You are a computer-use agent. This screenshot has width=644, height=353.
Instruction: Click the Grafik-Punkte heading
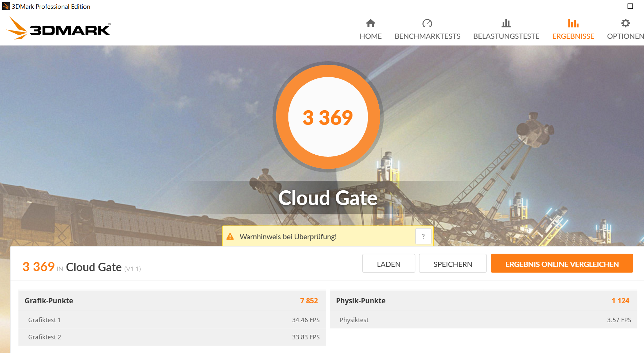pos(49,301)
